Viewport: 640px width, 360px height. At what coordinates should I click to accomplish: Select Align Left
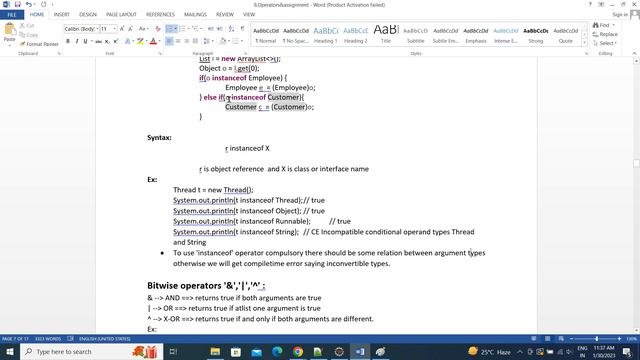169,41
